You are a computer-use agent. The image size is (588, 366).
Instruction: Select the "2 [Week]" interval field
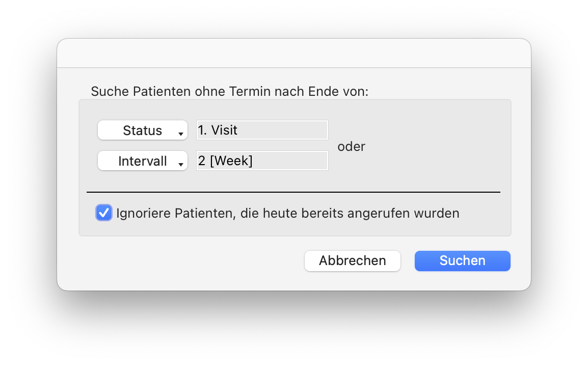[x=262, y=161]
